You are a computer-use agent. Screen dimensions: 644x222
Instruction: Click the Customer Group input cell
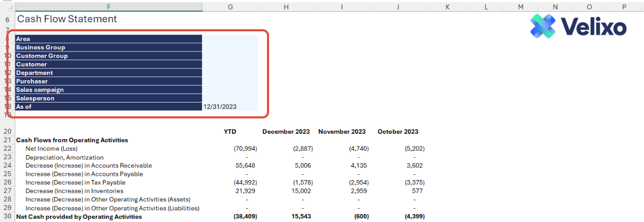[x=230, y=56]
